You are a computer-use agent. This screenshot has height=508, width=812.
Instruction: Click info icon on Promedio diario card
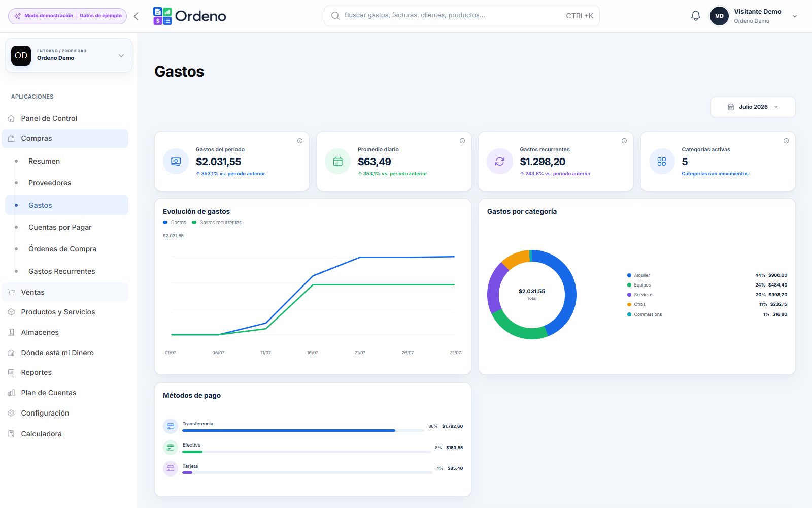462,141
